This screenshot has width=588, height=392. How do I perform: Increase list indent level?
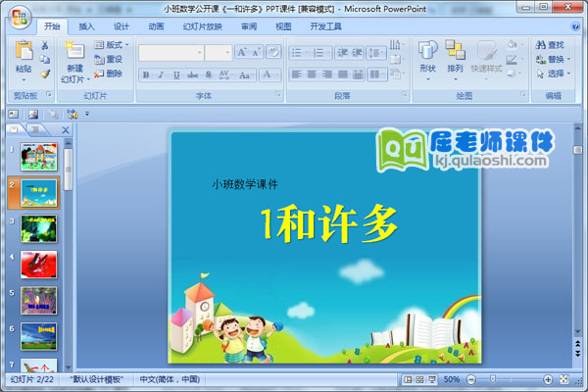(x=357, y=53)
